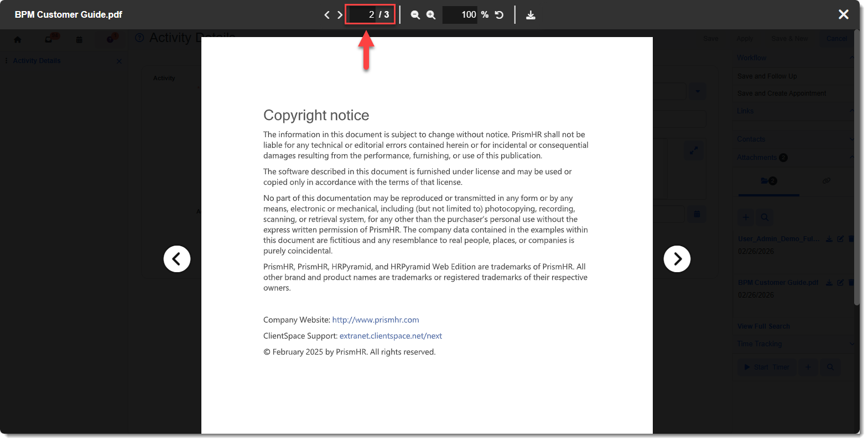This screenshot has width=868, height=442.
Task: Download the BPM Customer Guide PDF
Action: pos(531,15)
